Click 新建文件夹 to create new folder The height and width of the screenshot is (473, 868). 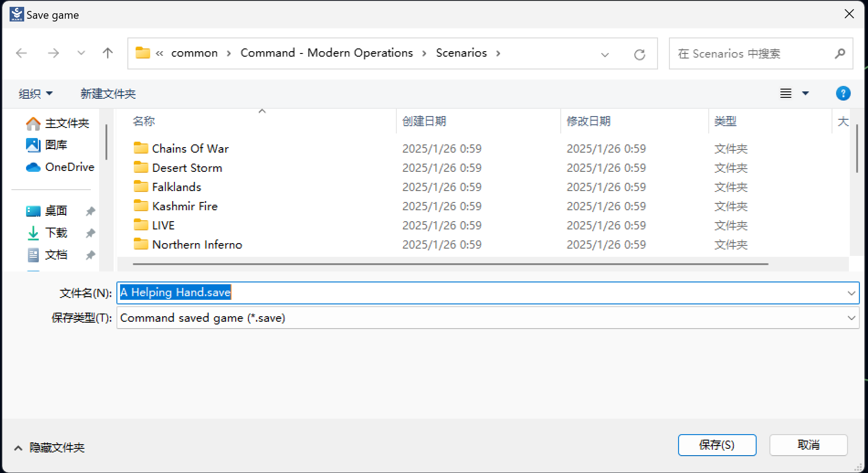[x=108, y=94]
